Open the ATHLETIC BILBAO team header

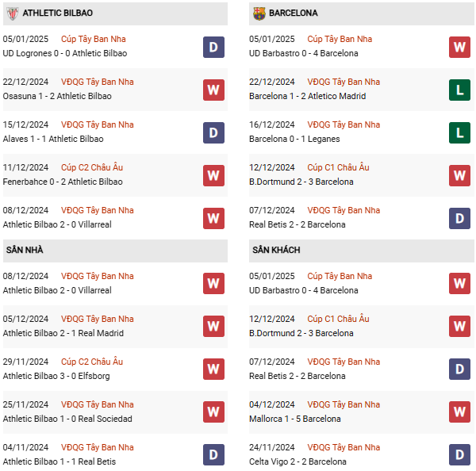point(115,13)
